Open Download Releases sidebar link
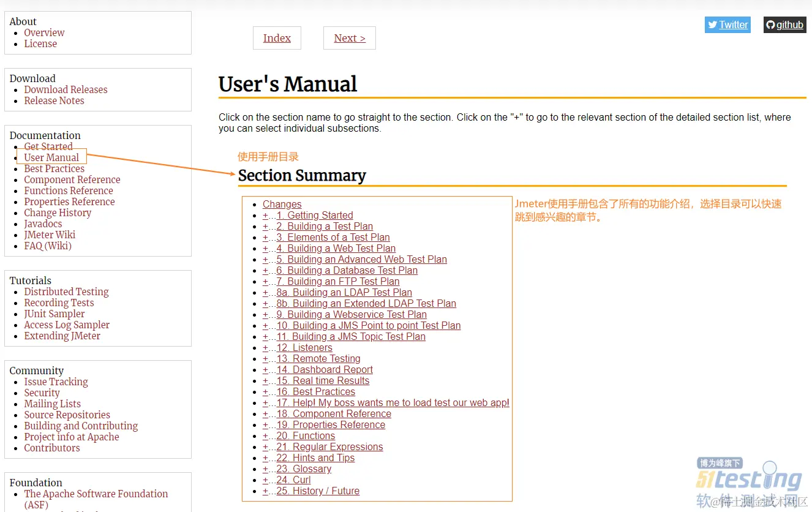This screenshot has width=812, height=512. point(66,90)
